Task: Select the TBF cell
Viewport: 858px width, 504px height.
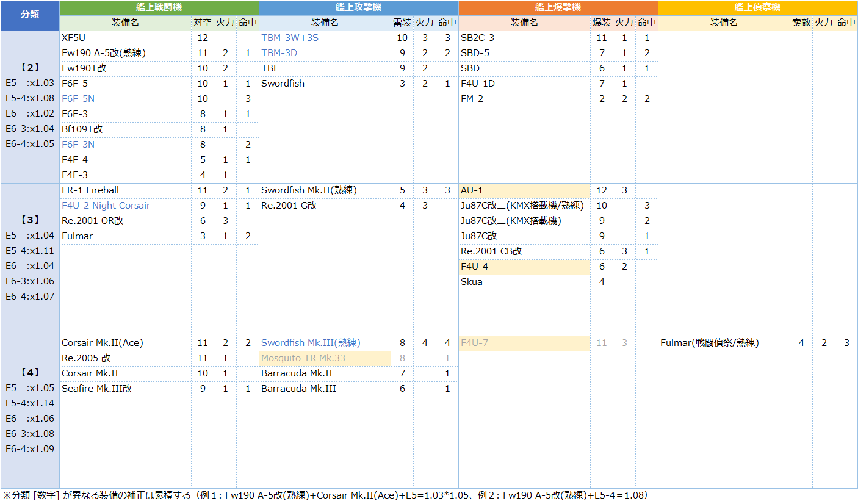Action: pos(325,68)
